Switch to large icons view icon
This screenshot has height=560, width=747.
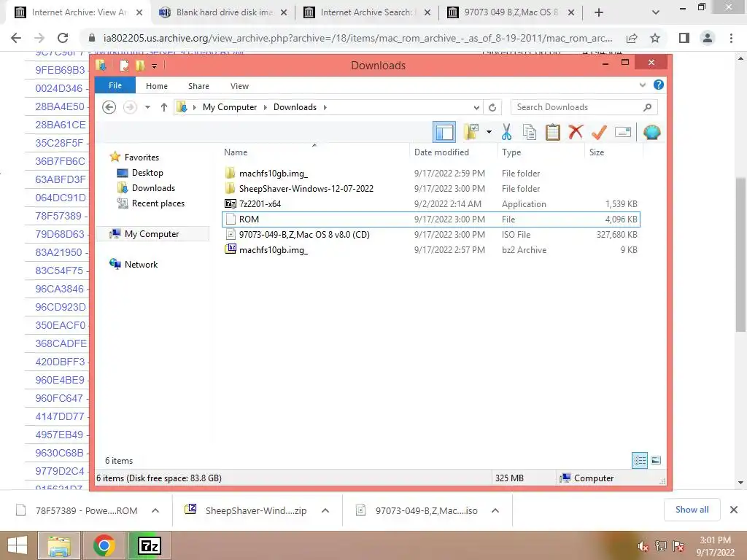pyautogui.click(x=656, y=460)
